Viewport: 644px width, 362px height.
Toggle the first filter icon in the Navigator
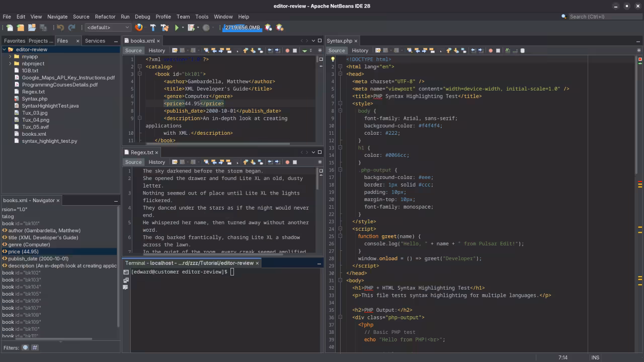[x=25, y=347]
